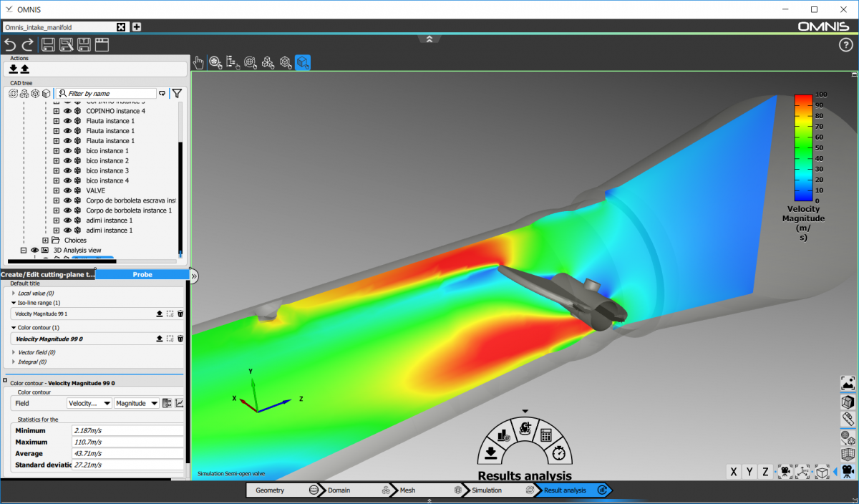Delete the Velocity Magnitude 99 0 color contour
This screenshot has height=504, width=859.
180,339
